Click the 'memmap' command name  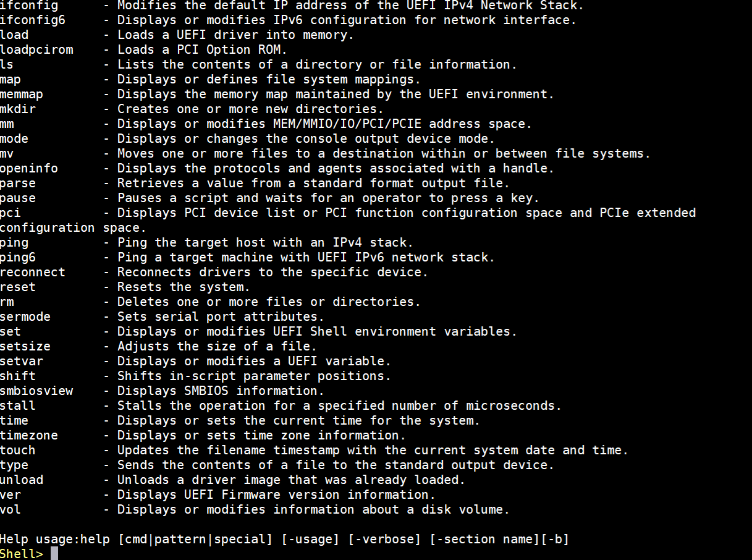[x=22, y=95]
